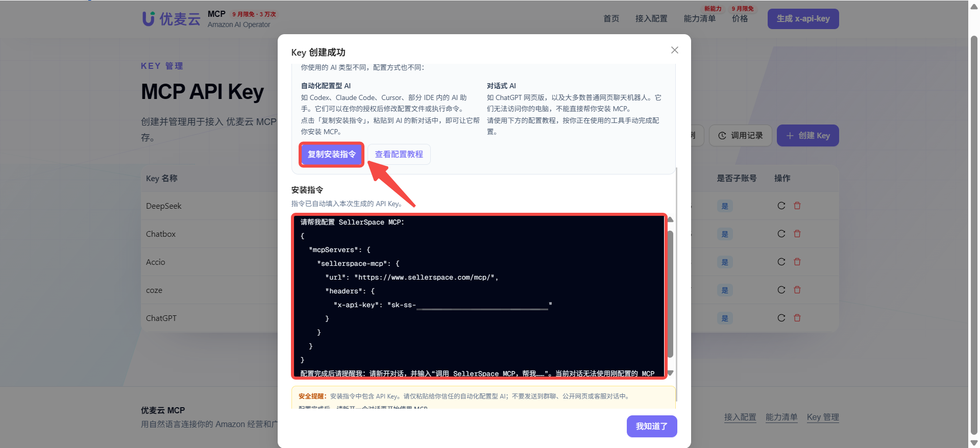Click the 创建 Key button

coord(807,135)
